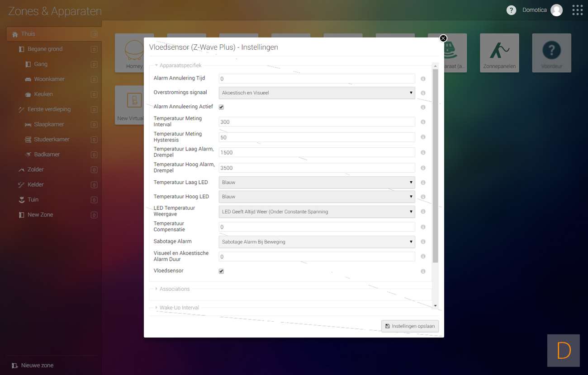
Task: Click Nieuwe zone button
Action: click(37, 366)
